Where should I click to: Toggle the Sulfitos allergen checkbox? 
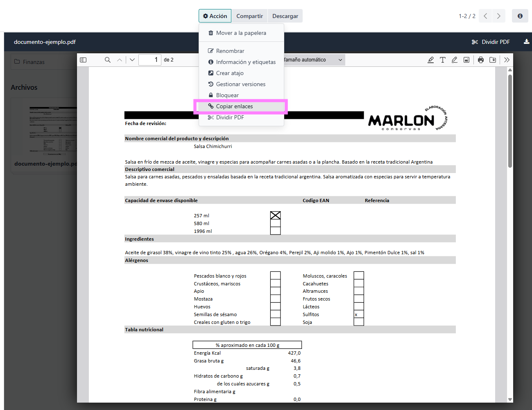359,314
